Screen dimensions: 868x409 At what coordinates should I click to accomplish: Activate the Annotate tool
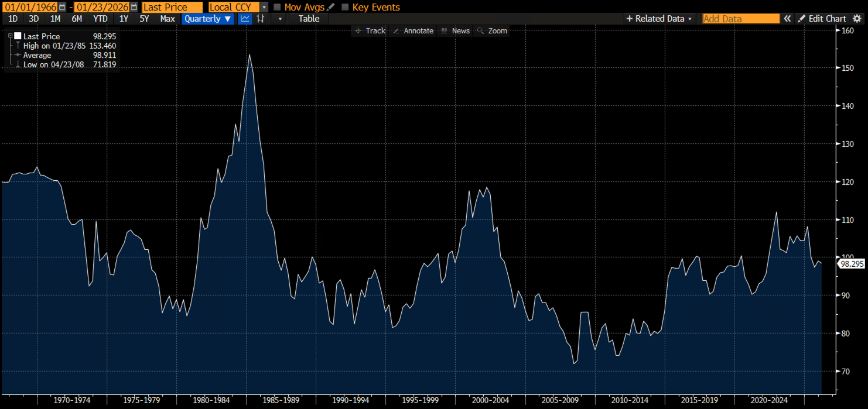413,31
